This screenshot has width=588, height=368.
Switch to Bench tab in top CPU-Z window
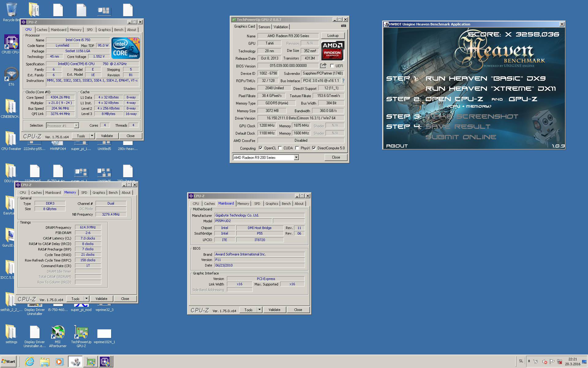[119, 30]
